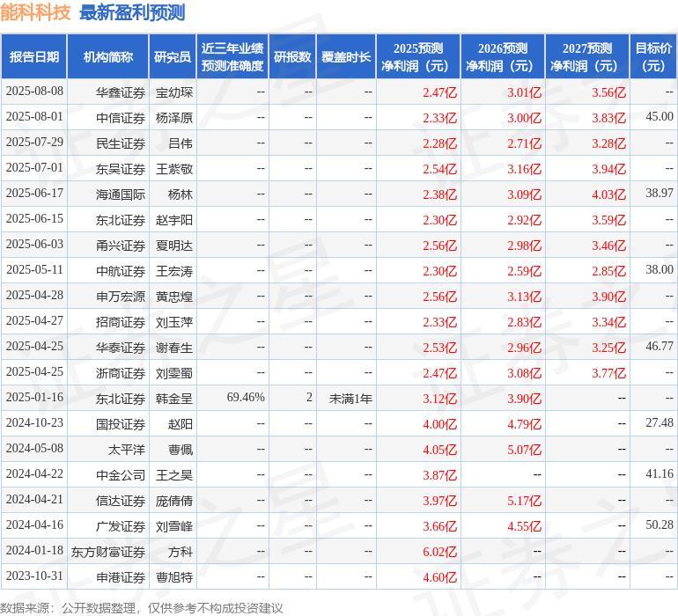Click target price 41.16
The height and width of the screenshot is (616, 678).
click(x=660, y=473)
